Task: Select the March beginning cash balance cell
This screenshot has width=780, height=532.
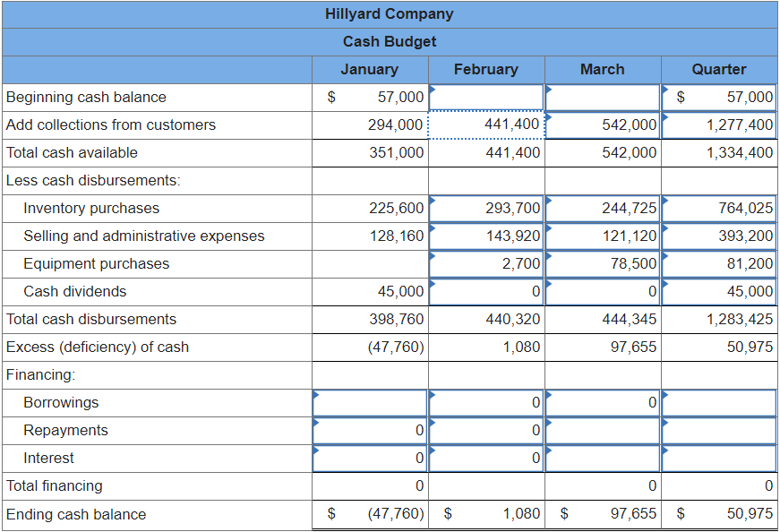Action: 602,97
